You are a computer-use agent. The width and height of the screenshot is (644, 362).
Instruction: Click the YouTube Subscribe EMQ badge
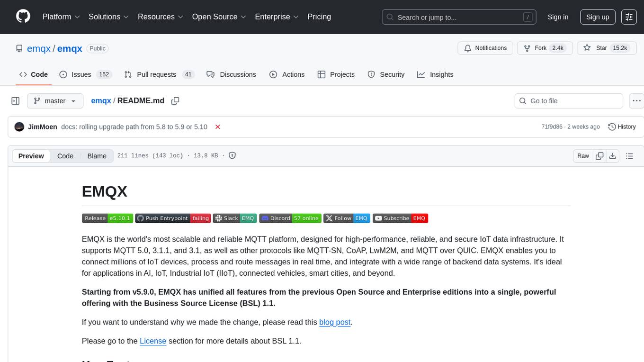[x=401, y=218]
